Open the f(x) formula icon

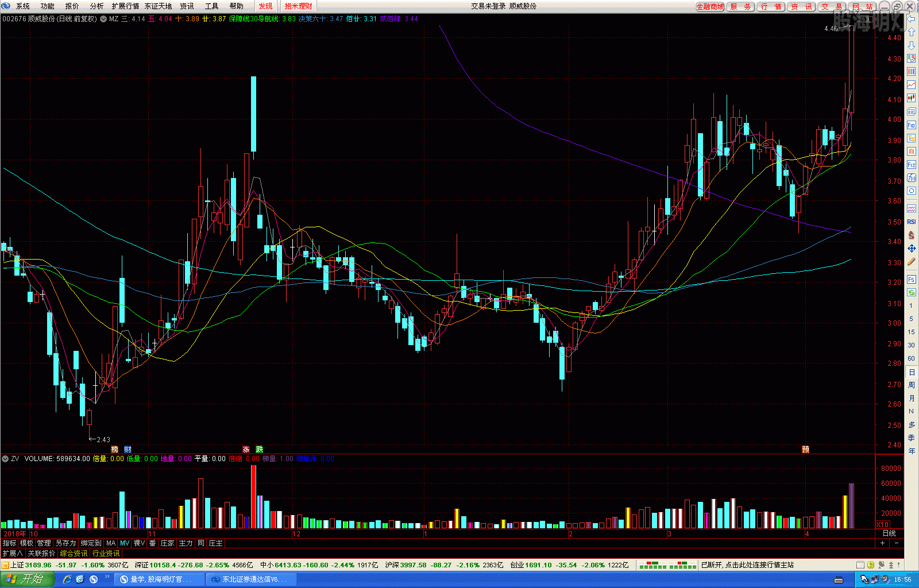pyautogui.click(x=912, y=178)
